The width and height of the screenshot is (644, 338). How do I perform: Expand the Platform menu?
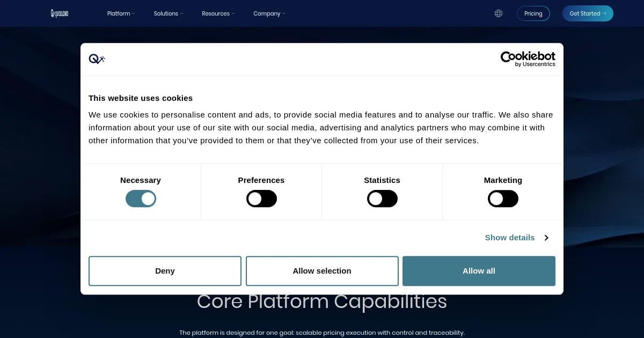(121, 13)
